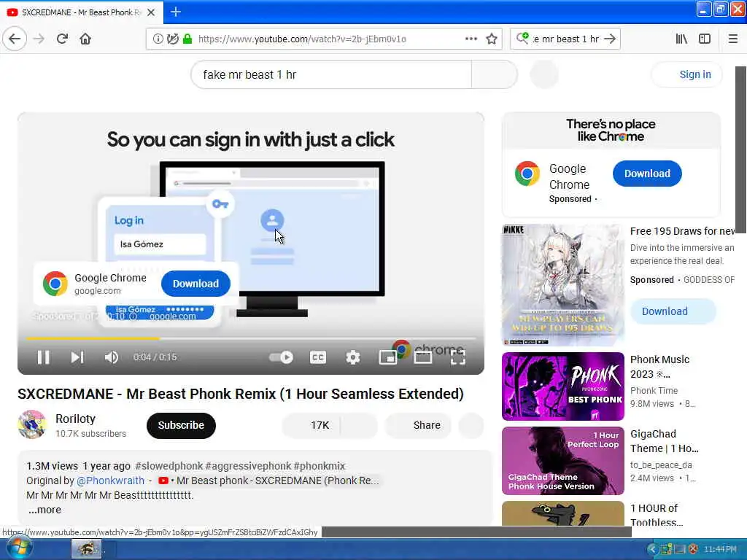Open Phonk Music 2023 video thumbnail
The image size is (747, 560).
tap(562, 386)
